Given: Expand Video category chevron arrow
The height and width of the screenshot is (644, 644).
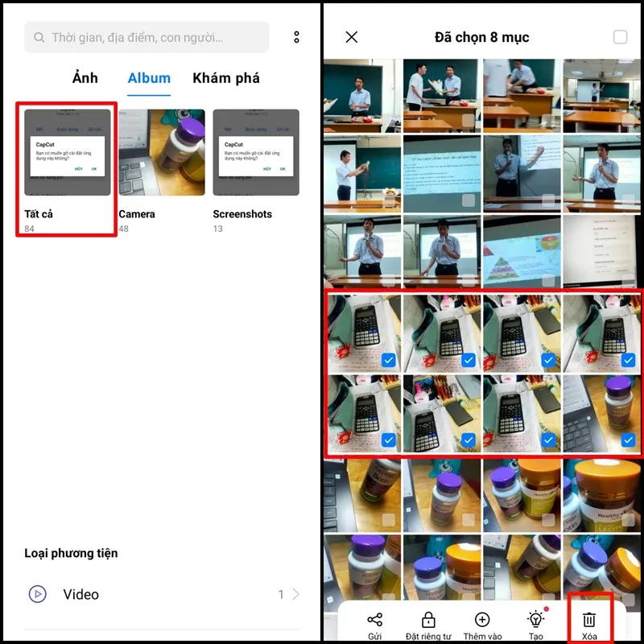Looking at the screenshot, I should click(295, 594).
